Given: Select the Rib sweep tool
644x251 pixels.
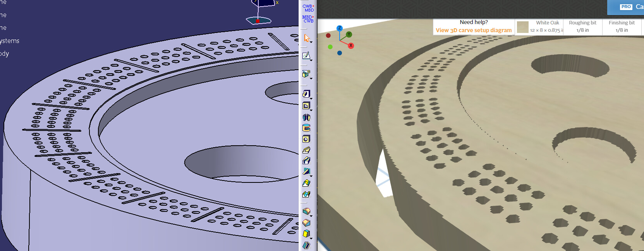Looking at the screenshot, I should (x=306, y=150).
